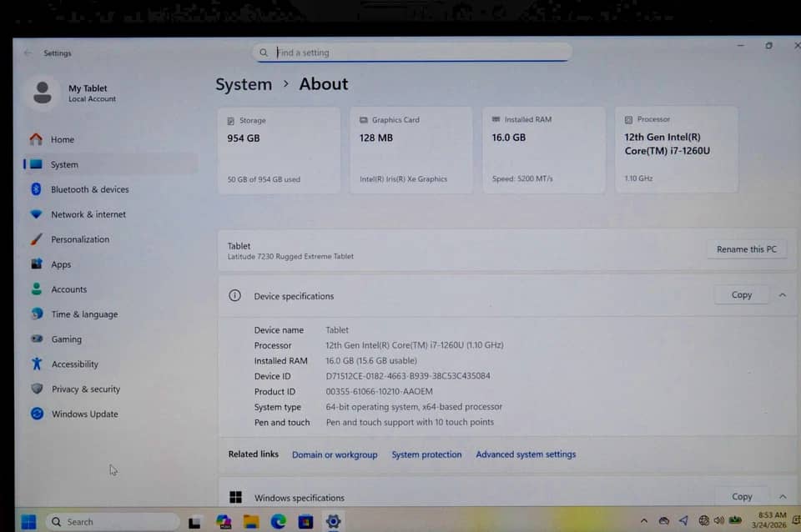Launch Copilot from the taskbar
Image resolution: width=801 pixels, height=532 pixels.
pyautogui.click(x=224, y=522)
